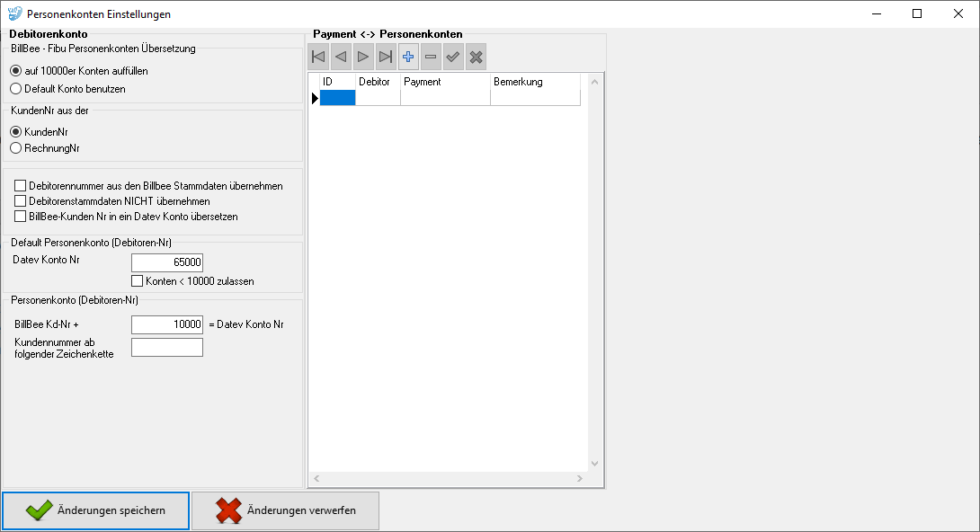The image size is (980, 532).
Task: Go to first record in Payment navigator
Action: click(x=318, y=57)
